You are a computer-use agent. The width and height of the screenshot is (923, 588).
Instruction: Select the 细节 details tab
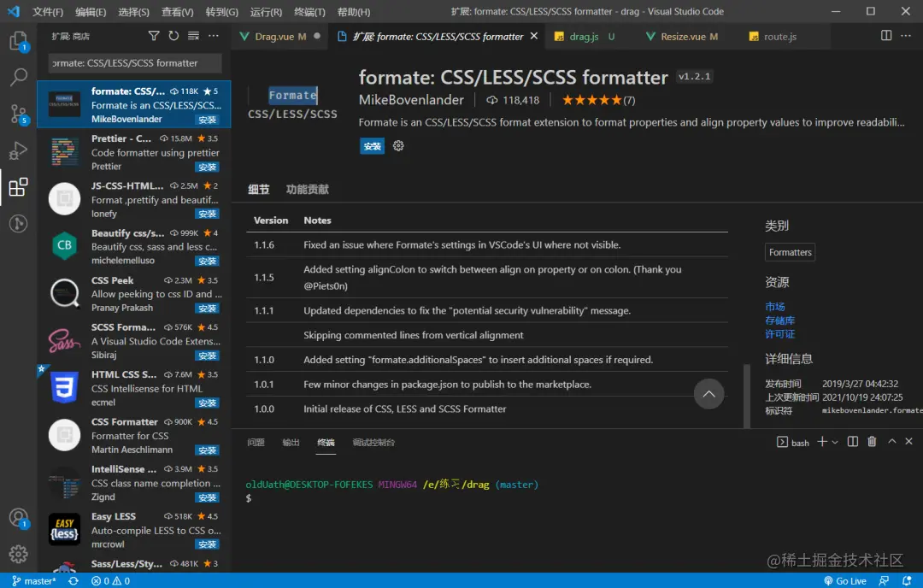coord(258,190)
